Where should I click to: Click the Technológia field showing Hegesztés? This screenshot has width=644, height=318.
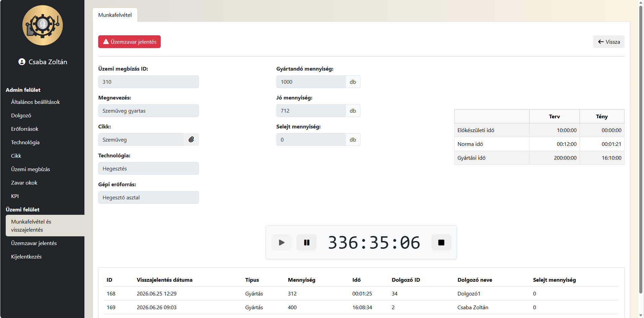coord(149,168)
